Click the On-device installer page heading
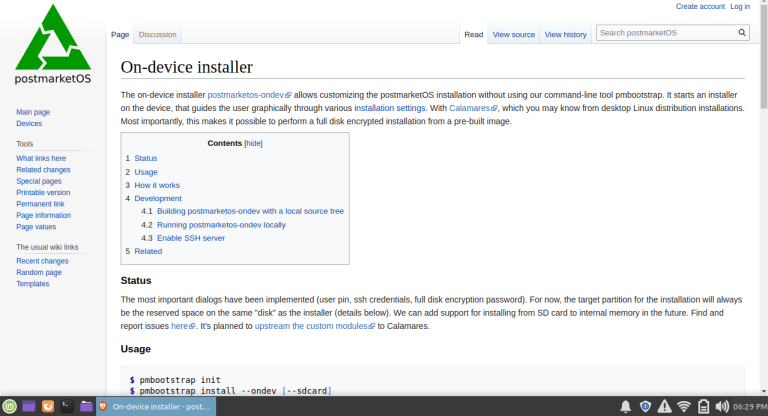Viewport: 768px width, 416px height. coord(187,67)
